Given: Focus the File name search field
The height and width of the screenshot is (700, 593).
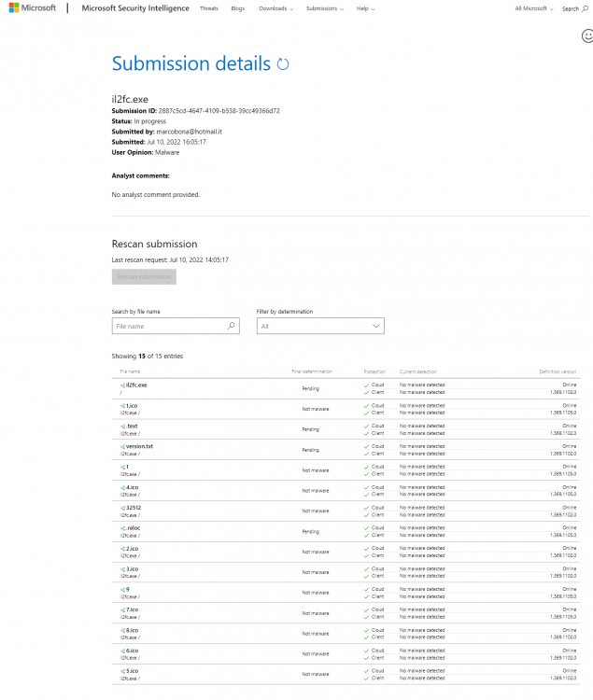Looking at the screenshot, I should tap(176, 326).
